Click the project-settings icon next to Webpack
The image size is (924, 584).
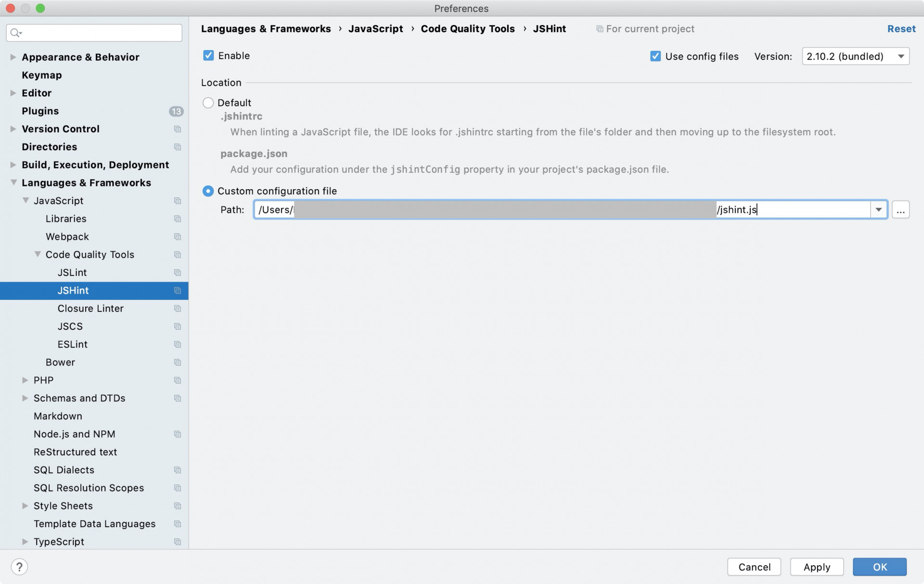click(x=177, y=236)
